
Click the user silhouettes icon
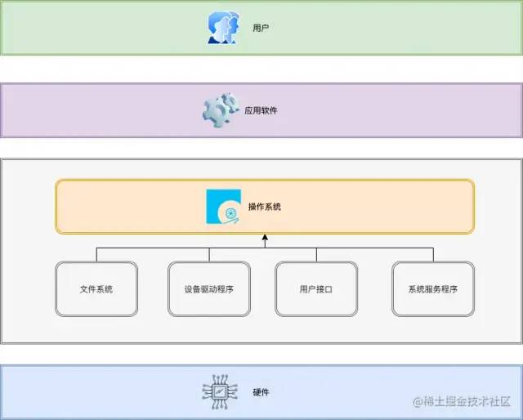click(x=222, y=28)
